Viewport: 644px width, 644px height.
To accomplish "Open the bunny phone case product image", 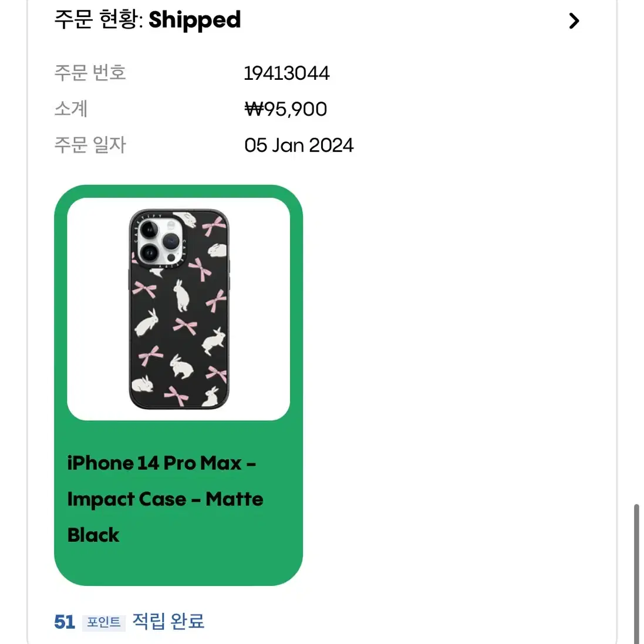I will [178, 309].
